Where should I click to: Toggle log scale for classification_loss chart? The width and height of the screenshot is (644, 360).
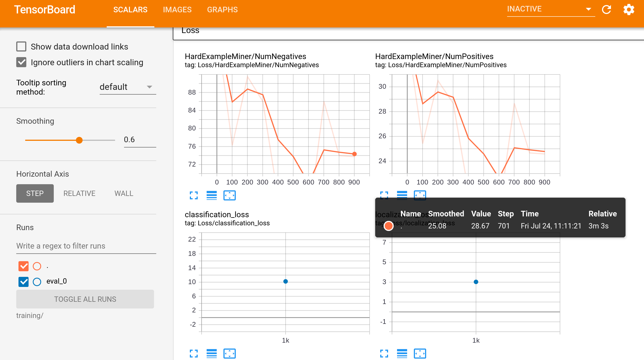tap(211, 354)
